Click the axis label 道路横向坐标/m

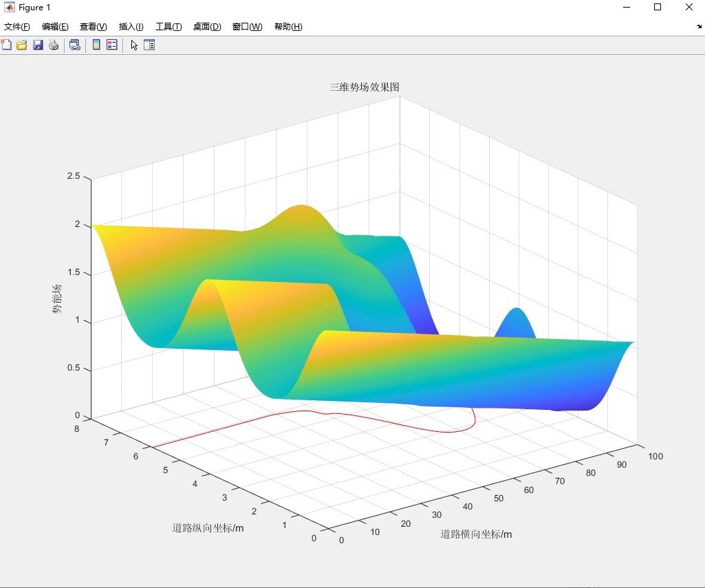[476, 534]
